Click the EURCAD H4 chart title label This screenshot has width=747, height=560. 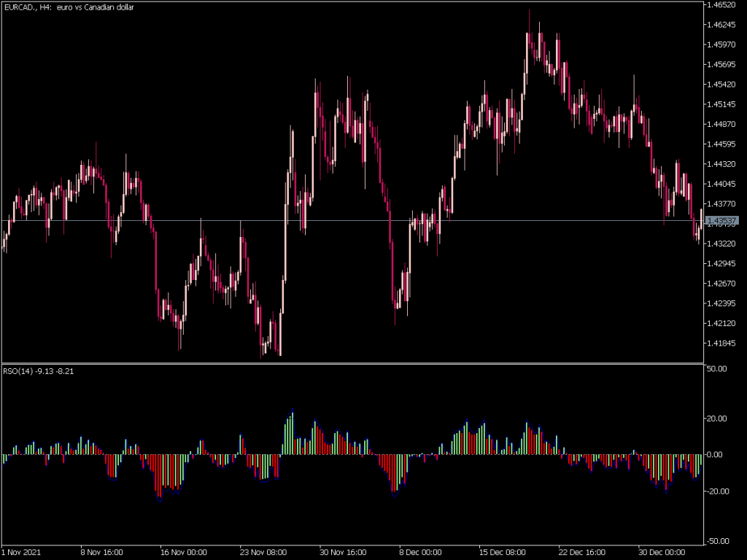69,7
